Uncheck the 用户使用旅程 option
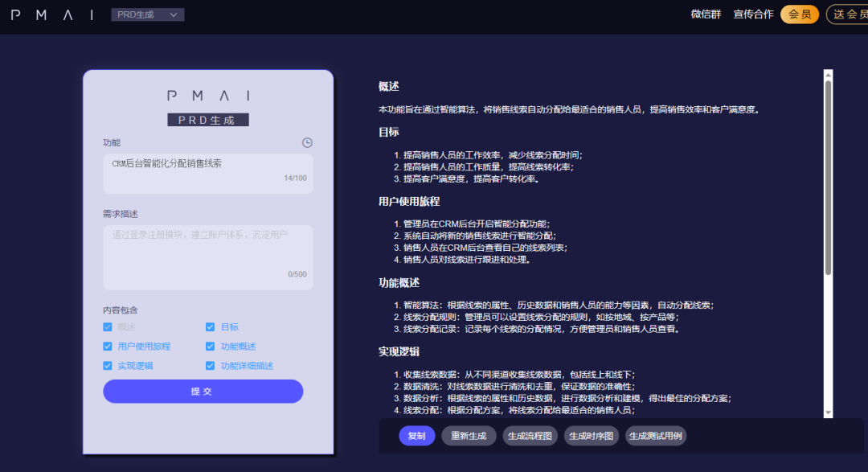Screen dimensions: 868x472 click(x=107, y=346)
